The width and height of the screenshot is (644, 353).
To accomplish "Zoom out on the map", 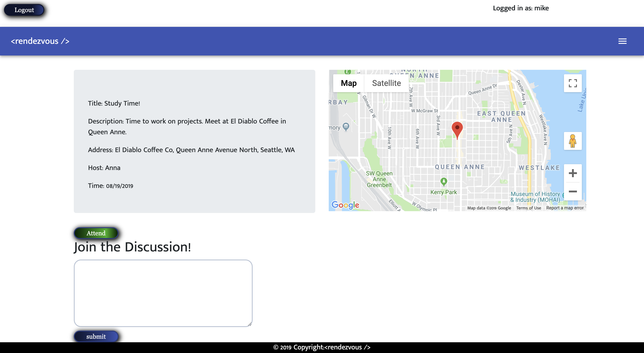I will 572,192.
